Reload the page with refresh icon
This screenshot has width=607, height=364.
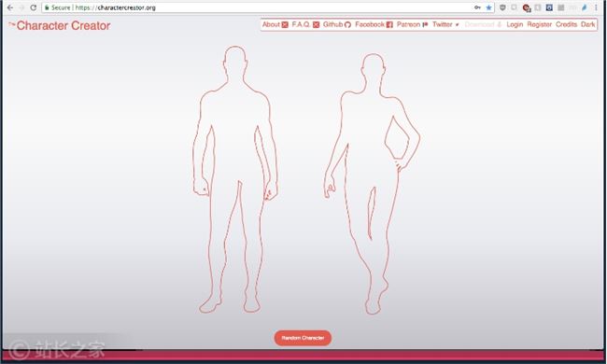coord(34,7)
